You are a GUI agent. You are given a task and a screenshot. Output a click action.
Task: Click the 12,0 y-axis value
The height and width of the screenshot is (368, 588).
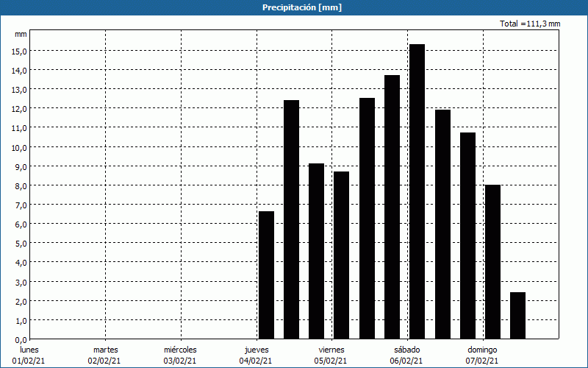[x=19, y=108]
